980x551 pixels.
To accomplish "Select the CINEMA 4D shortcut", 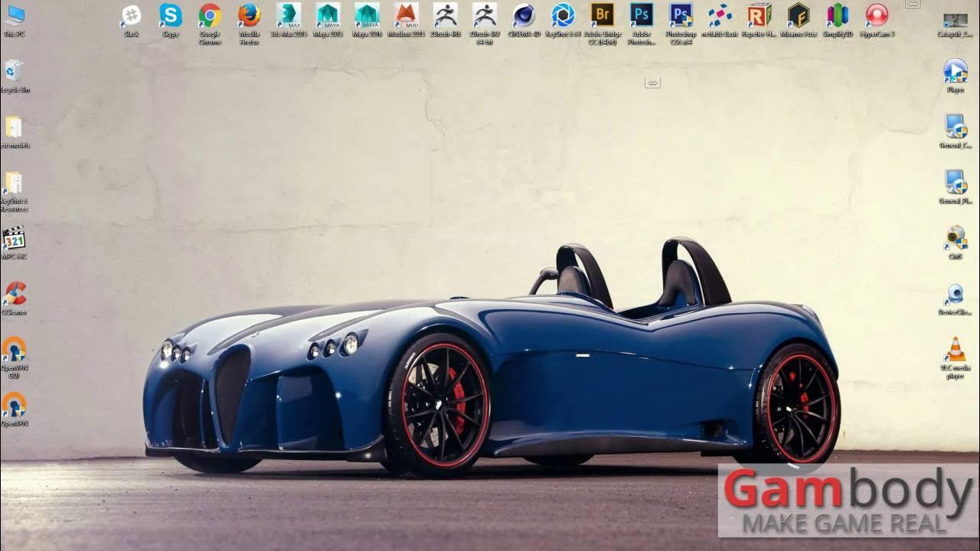I will pyautogui.click(x=524, y=16).
